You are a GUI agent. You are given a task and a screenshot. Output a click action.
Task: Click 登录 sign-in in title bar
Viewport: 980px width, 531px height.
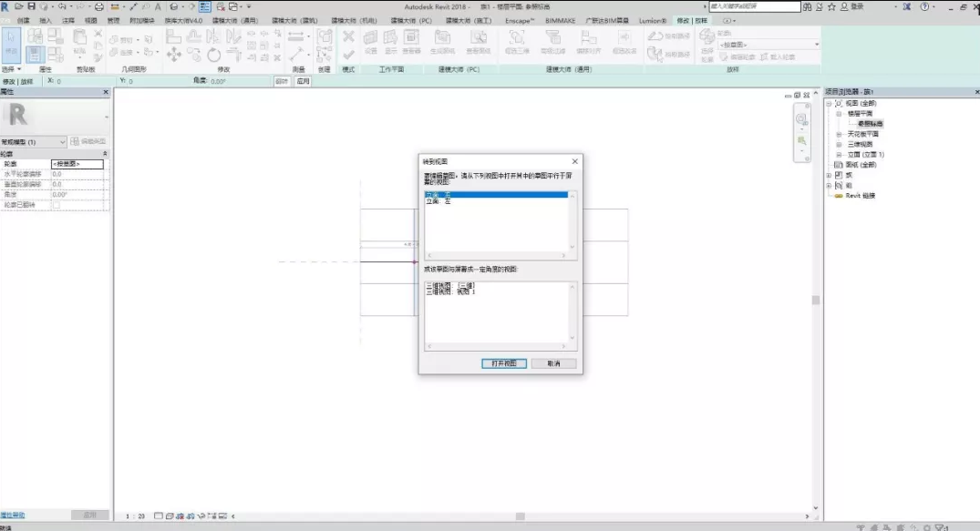pyautogui.click(x=858, y=6)
